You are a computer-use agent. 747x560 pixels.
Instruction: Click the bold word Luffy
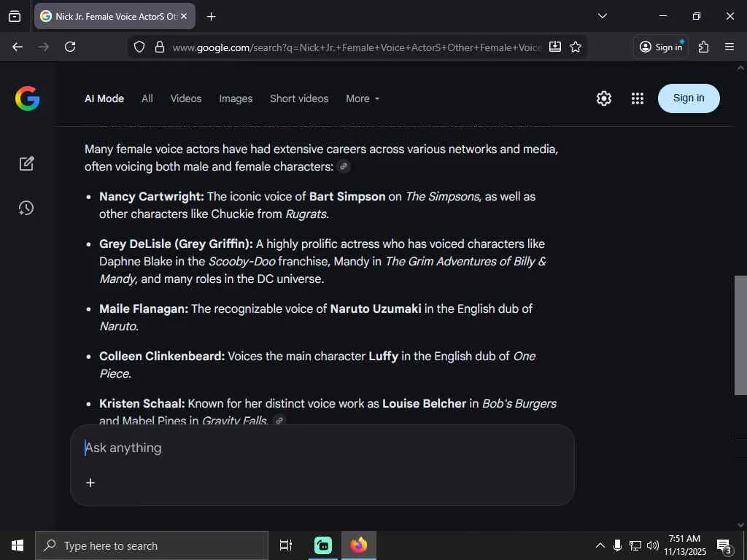[383, 356]
